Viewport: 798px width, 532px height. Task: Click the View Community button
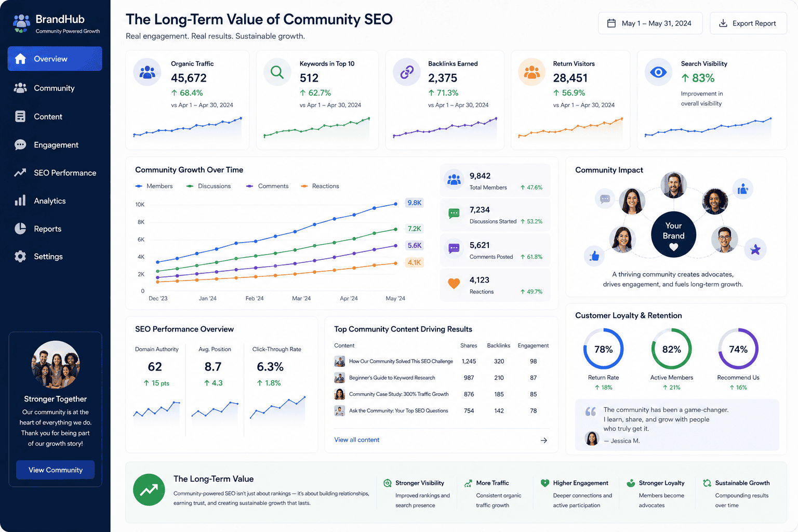coord(56,470)
